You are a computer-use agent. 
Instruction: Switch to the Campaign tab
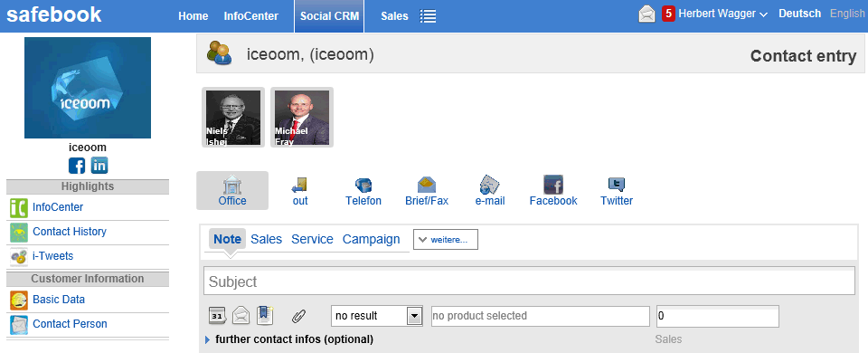coord(371,239)
